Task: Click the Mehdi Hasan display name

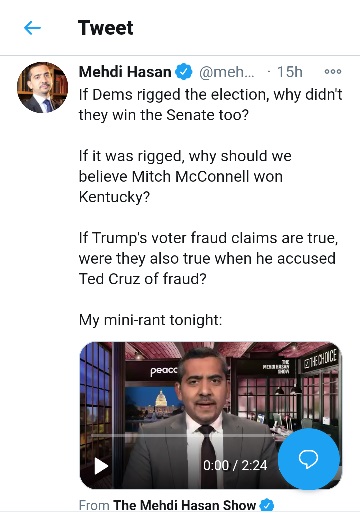Action: pyautogui.click(x=125, y=72)
